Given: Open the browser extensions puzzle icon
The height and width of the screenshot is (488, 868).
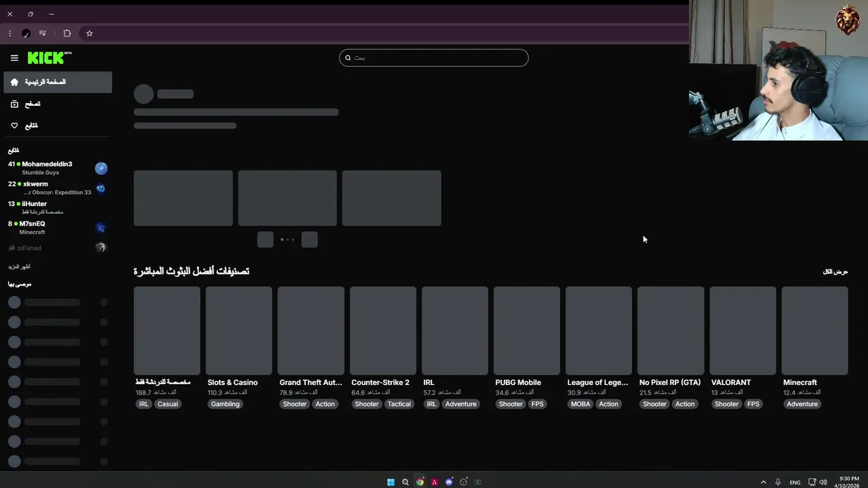Looking at the screenshot, I should point(67,33).
